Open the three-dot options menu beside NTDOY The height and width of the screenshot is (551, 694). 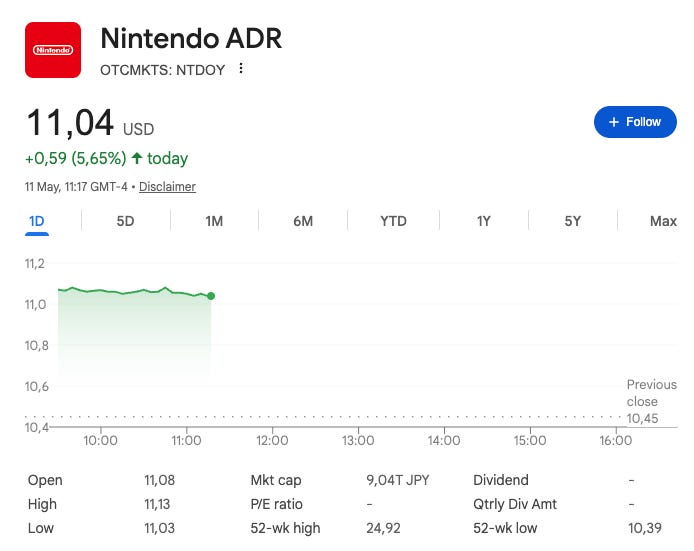point(241,69)
